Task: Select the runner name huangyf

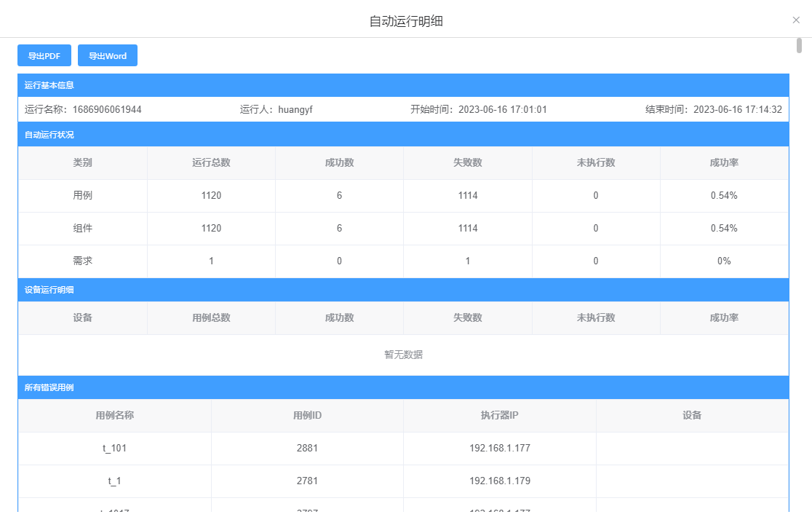Action: [295, 110]
